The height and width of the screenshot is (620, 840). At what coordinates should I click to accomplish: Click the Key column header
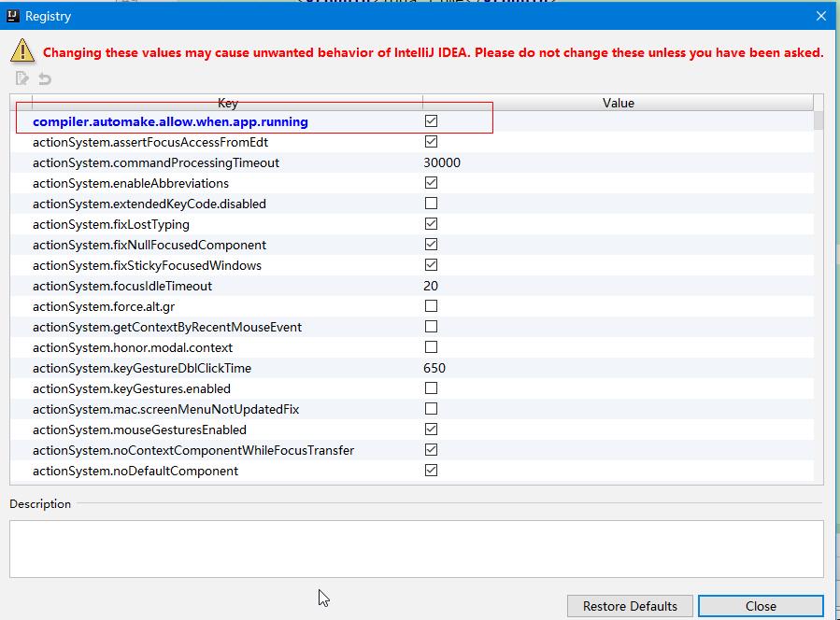point(227,103)
